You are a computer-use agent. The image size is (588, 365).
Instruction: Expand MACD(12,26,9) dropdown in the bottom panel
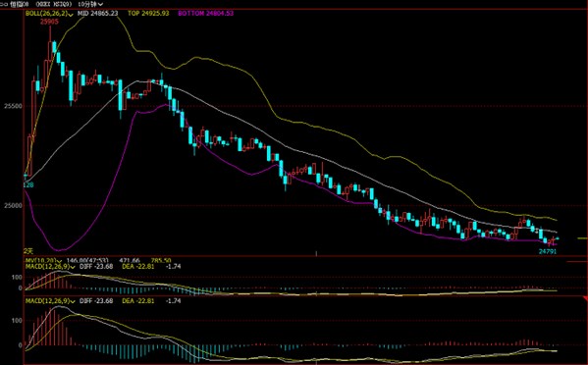(73, 301)
